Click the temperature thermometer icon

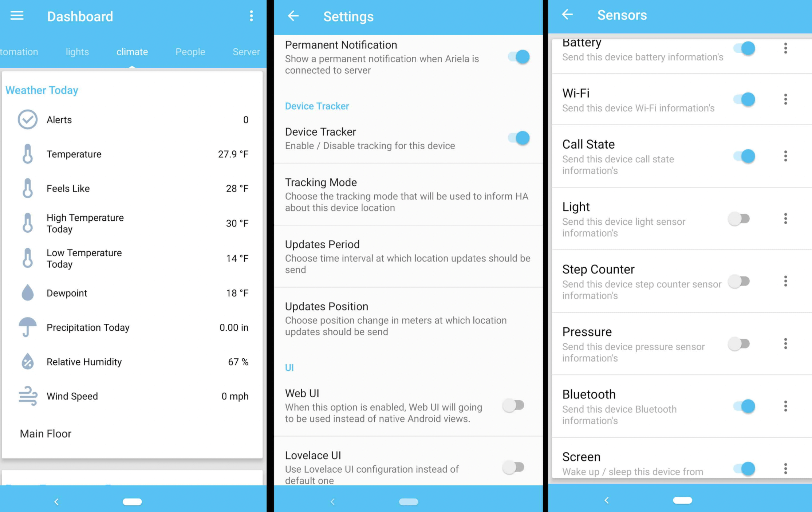[x=28, y=153]
